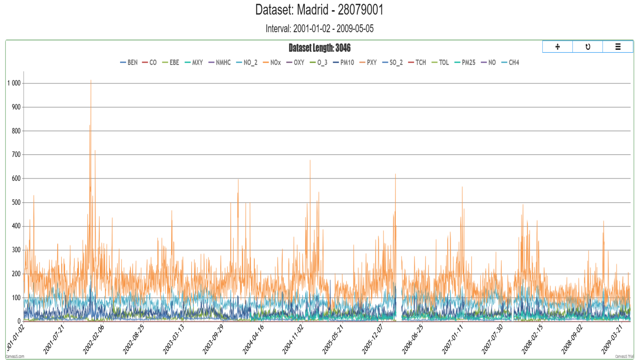Image resolution: width=639 pixels, height=364 pixels.
Task: Hide the PM25 series via legend
Action: 465,63
